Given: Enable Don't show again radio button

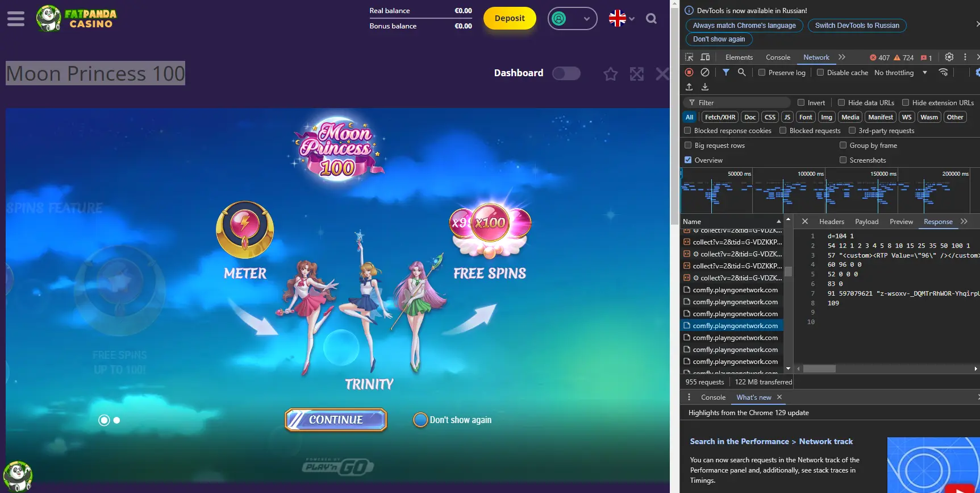Looking at the screenshot, I should pyautogui.click(x=420, y=420).
